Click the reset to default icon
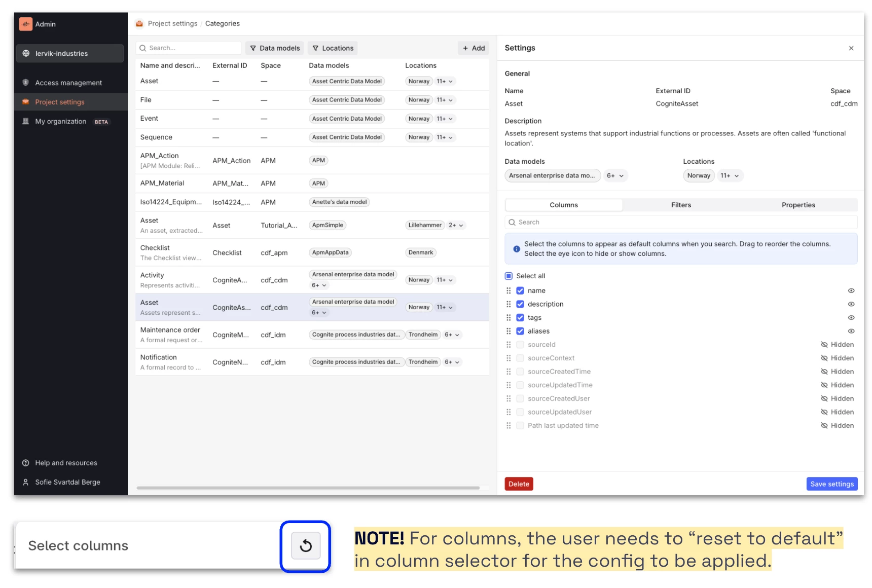 point(306,546)
